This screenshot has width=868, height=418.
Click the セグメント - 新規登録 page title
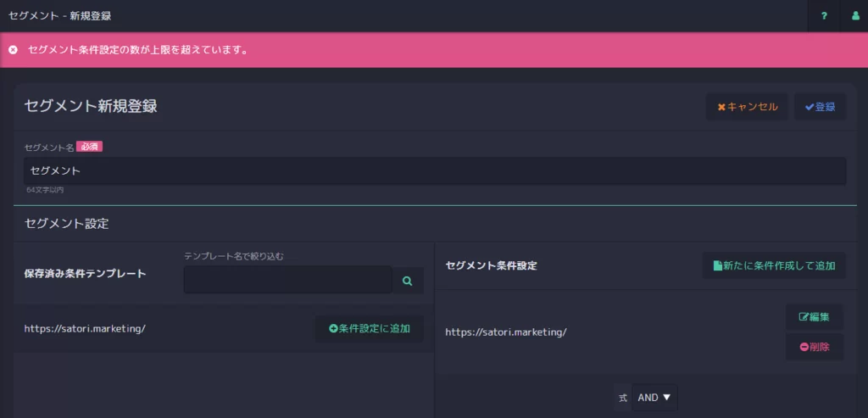click(60, 15)
